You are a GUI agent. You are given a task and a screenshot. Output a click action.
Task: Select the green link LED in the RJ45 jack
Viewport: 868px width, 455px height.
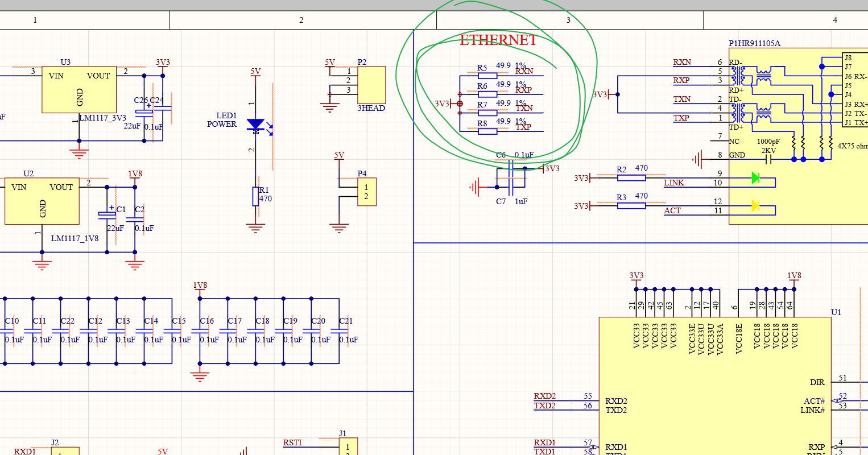pyautogui.click(x=755, y=178)
